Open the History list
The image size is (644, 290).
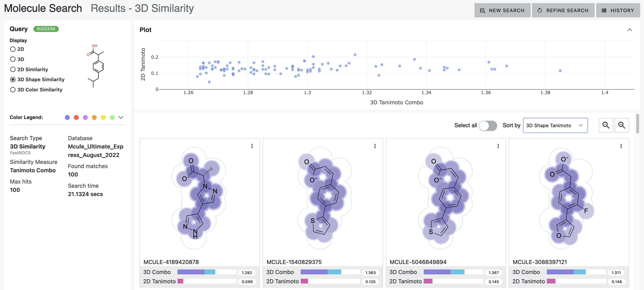point(618,11)
